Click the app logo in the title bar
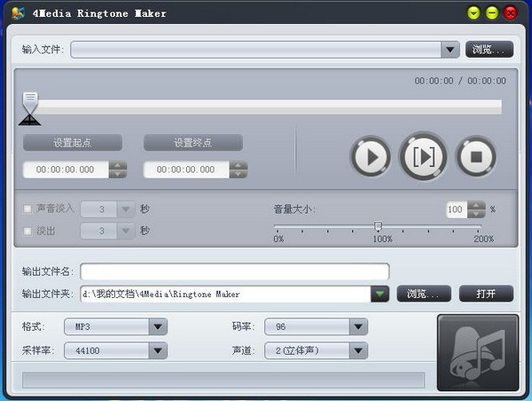 point(18,13)
